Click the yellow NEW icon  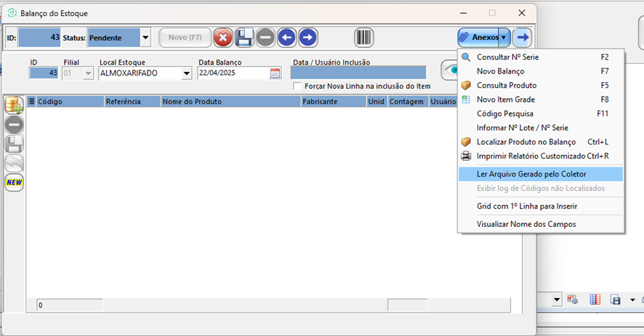tap(14, 183)
